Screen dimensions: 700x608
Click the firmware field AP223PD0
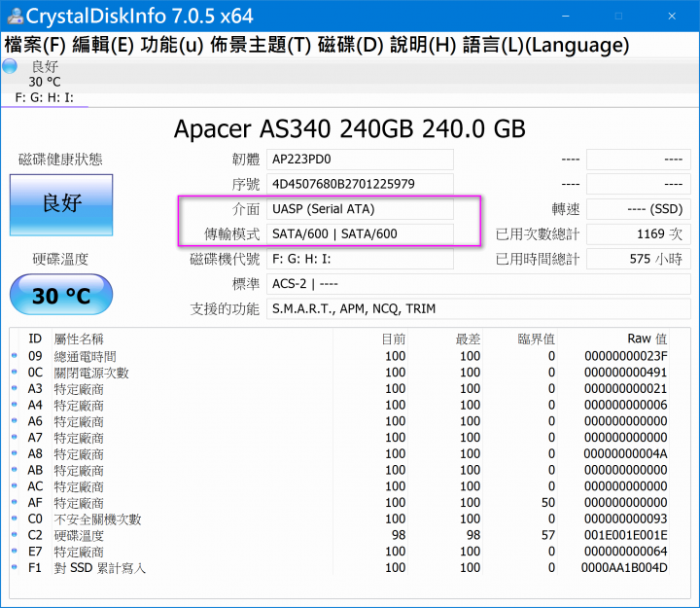click(x=360, y=160)
